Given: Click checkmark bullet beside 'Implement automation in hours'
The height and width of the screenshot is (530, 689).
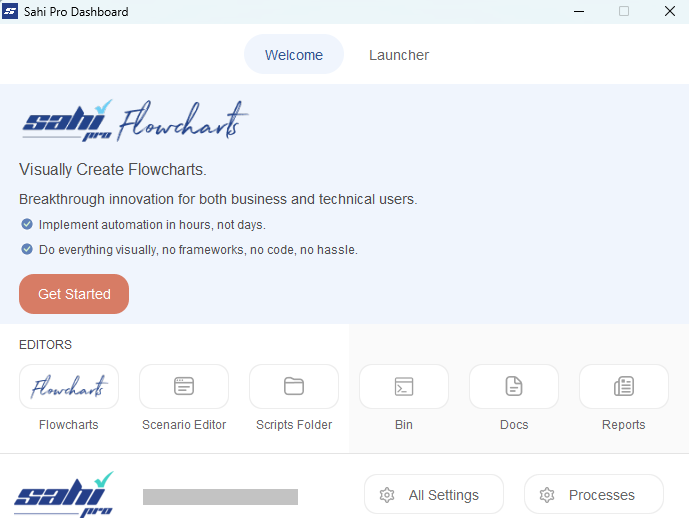Looking at the screenshot, I should coord(27,225).
